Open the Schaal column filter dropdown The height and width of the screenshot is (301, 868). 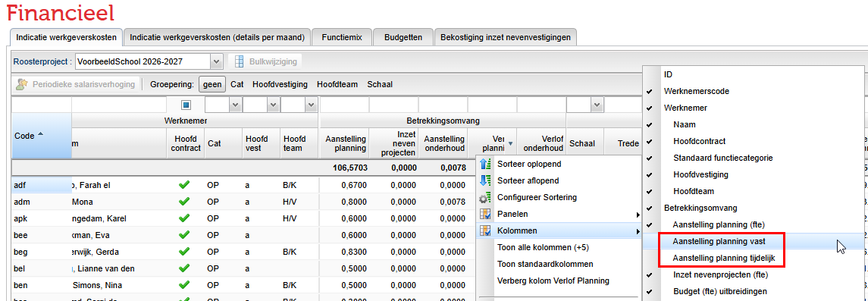(x=597, y=105)
